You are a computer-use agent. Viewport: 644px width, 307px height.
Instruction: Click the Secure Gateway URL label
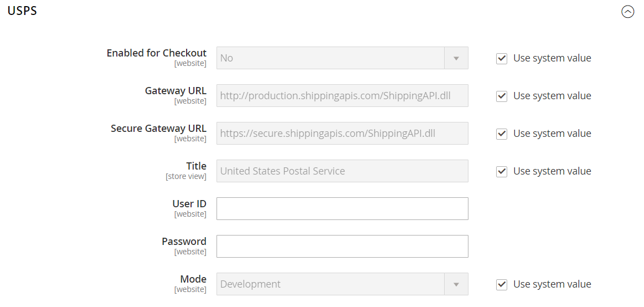[158, 128]
